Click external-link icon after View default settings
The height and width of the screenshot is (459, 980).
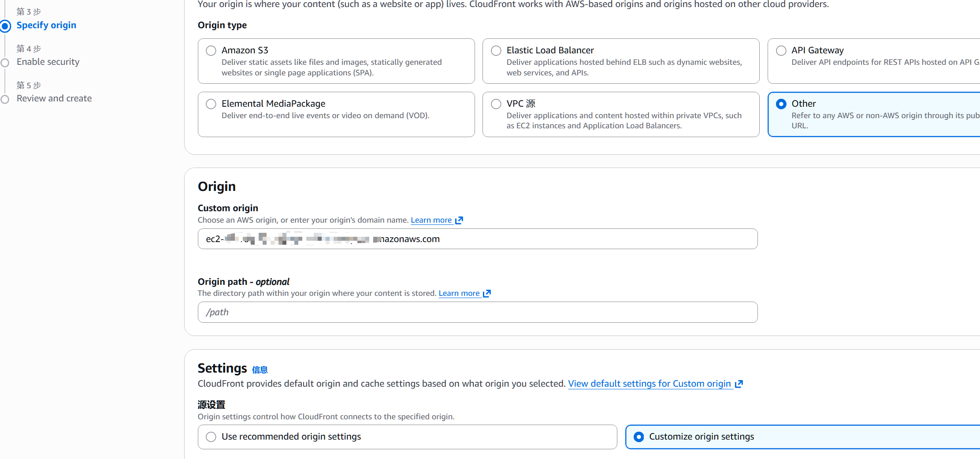tap(739, 384)
